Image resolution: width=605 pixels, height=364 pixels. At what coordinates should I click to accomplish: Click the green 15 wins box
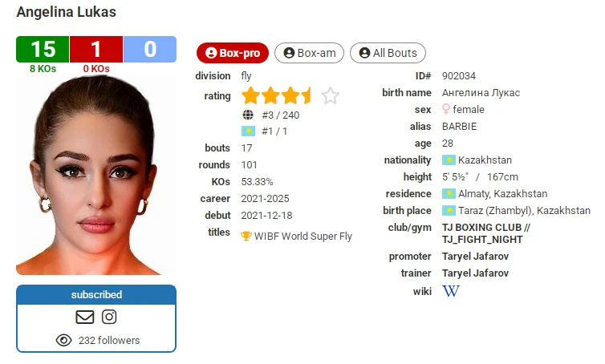click(x=43, y=50)
